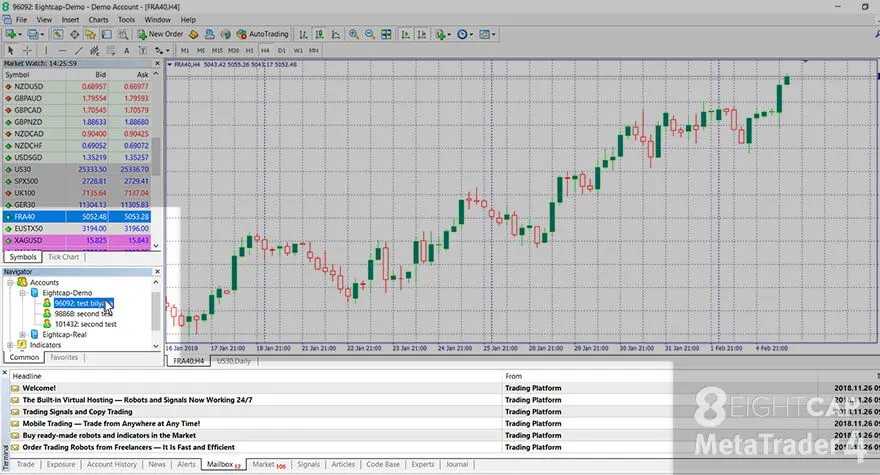The width and height of the screenshot is (880, 475).
Task: Click Navigator scrollbar down arrow
Action: tap(156, 346)
